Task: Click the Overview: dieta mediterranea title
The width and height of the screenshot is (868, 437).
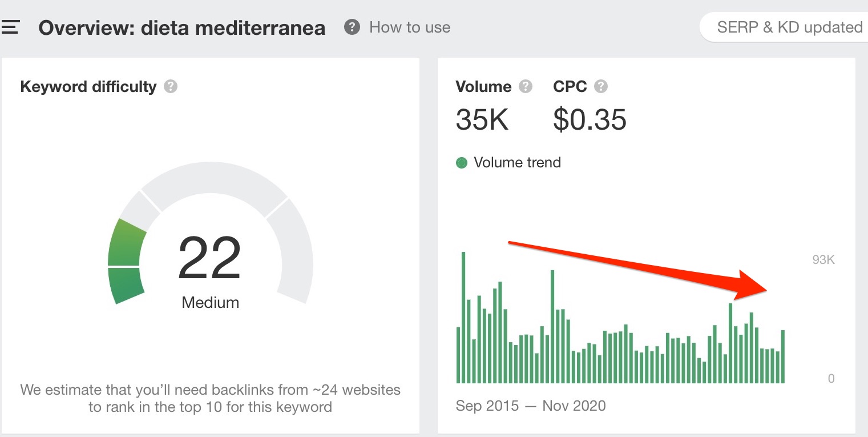Action: pyautogui.click(x=182, y=28)
